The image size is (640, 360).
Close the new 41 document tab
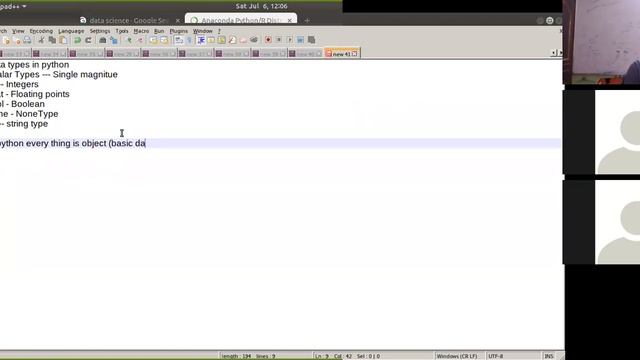pos(355,54)
